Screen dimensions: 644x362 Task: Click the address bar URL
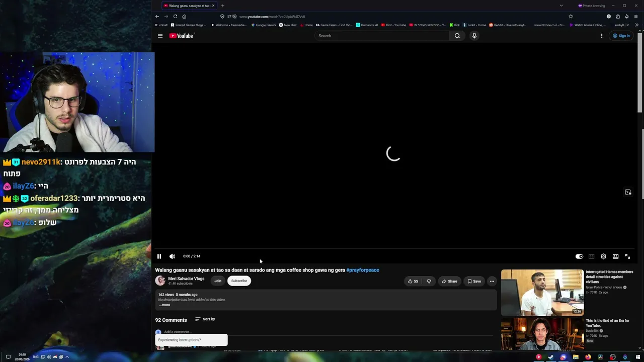coord(272,17)
